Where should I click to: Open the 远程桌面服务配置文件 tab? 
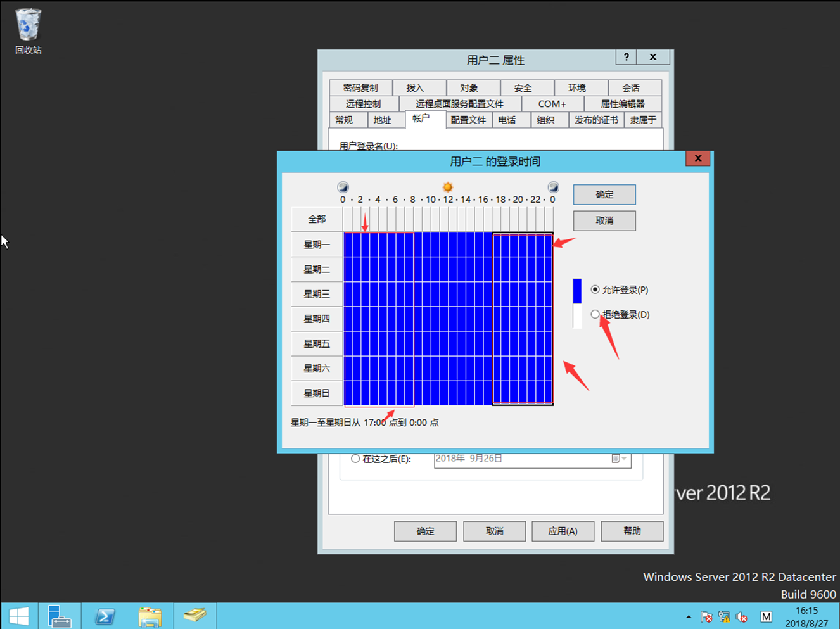click(460, 104)
